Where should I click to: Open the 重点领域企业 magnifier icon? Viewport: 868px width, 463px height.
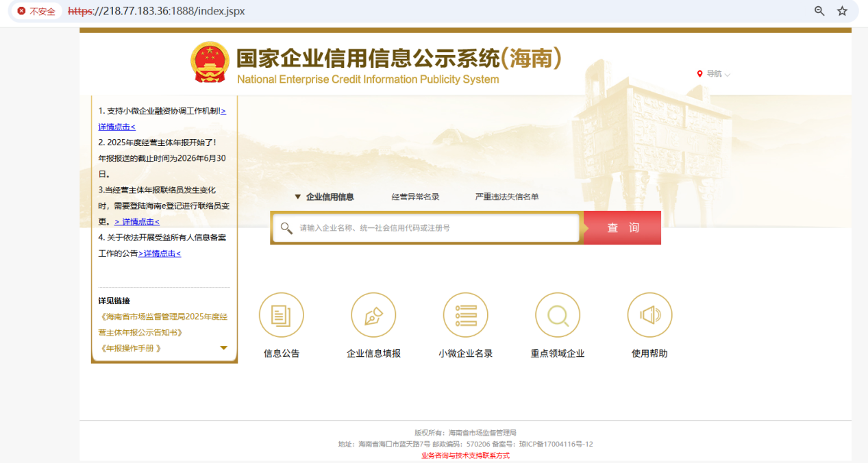click(x=558, y=315)
